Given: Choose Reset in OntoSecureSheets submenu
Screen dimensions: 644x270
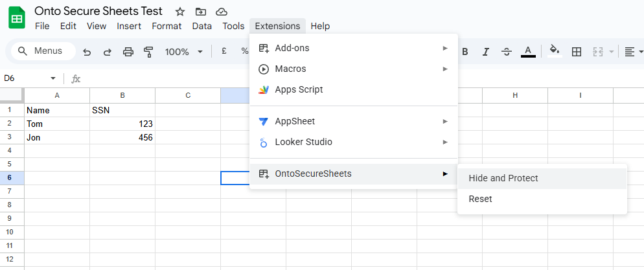Looking at the screenshot, I should click(x=542, y=199).
